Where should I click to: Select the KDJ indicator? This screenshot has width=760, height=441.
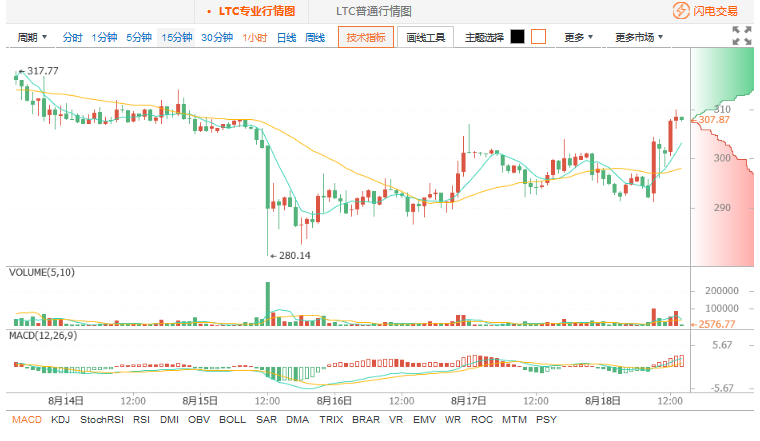coord(60,420)
